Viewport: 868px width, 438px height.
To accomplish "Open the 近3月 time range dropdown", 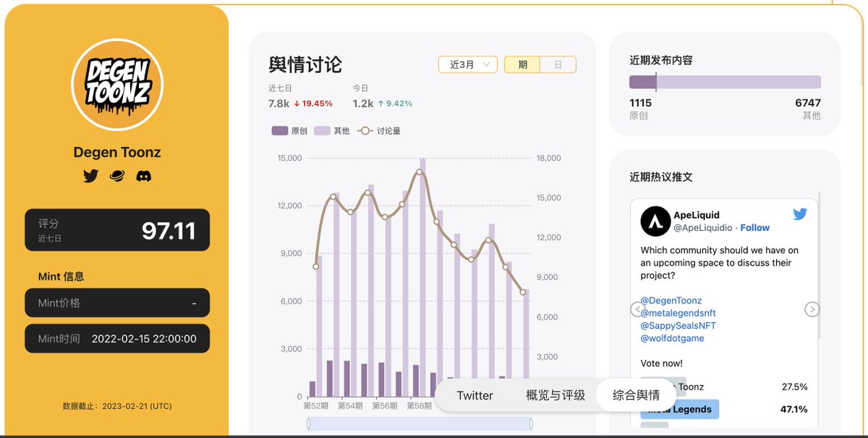I will (468, 64).
